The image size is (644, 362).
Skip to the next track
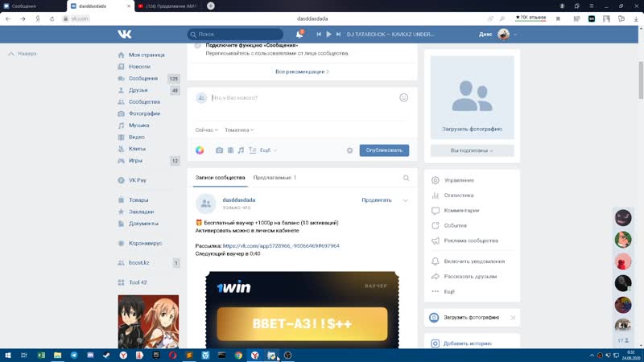click(x=338, y=35)
